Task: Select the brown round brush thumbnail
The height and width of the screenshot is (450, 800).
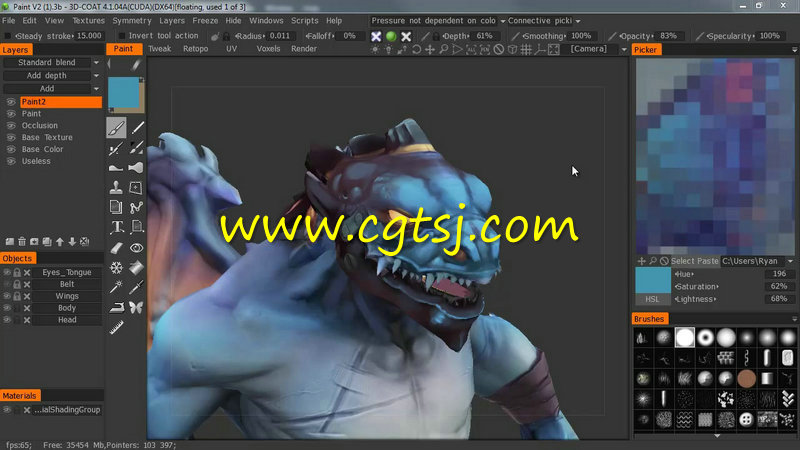Action: pyautogui.click(x=746, y=379)
